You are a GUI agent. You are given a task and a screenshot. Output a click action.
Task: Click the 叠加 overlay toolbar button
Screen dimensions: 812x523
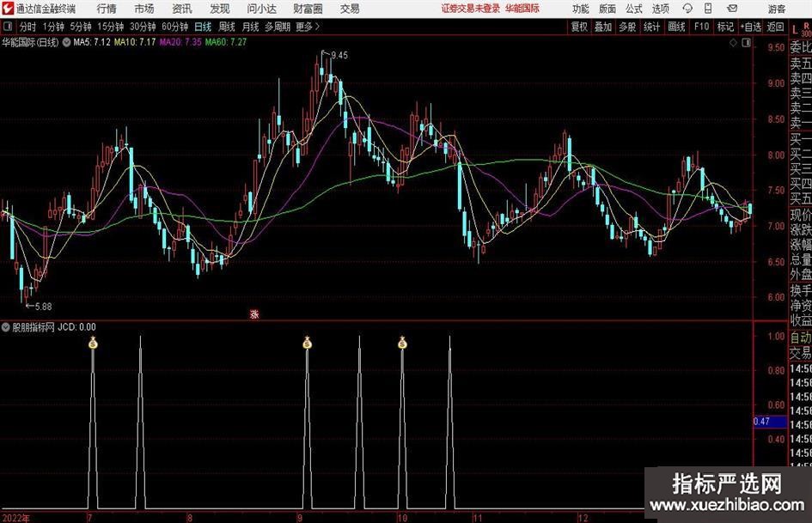[x=603, y=27]
